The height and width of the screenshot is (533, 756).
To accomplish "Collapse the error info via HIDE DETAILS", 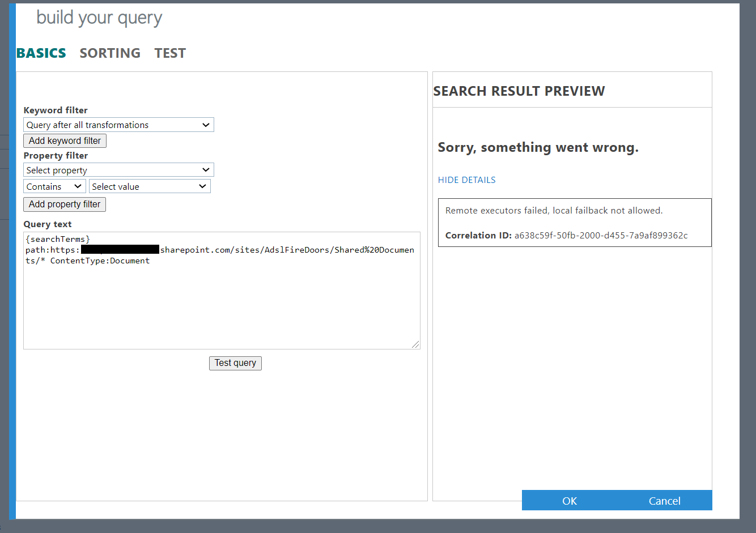I will coord(466,180).
